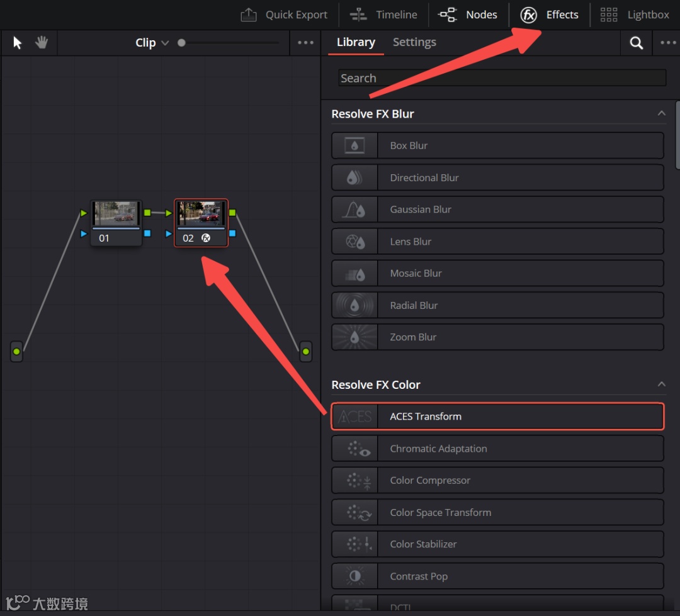Screen dimensions: 680x616
Task: Open node editor three-dot options menu
Action: (x=305, y=43)
